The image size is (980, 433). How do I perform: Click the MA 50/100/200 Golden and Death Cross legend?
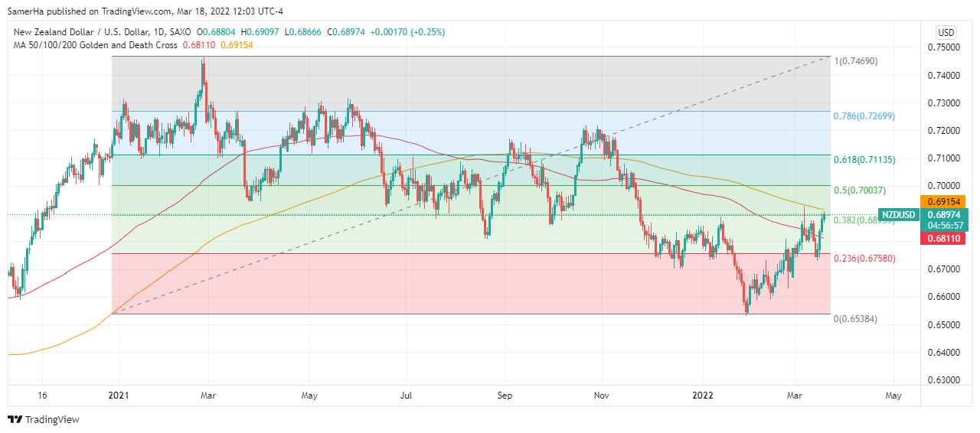[92, 45]
